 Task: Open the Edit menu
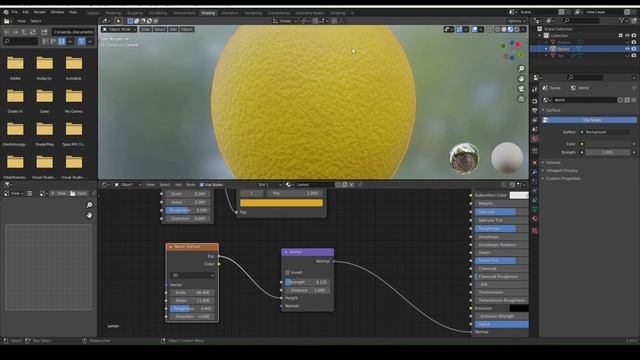[26, 12]
